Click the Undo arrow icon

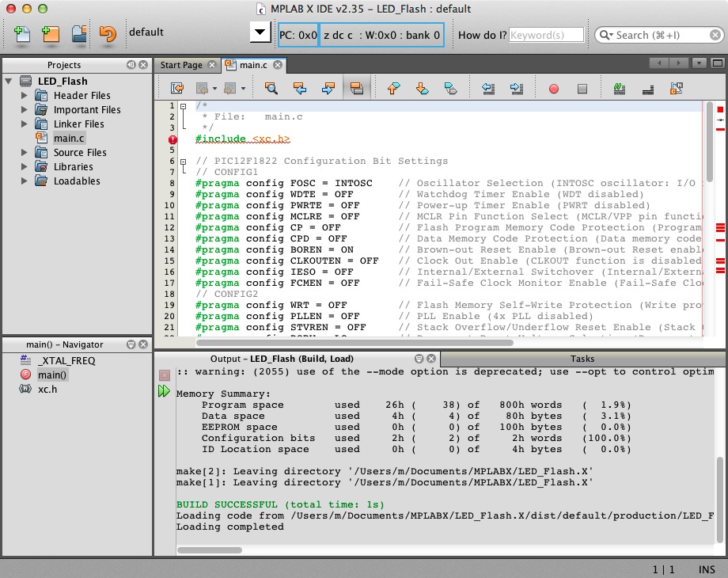click(108, 33)
